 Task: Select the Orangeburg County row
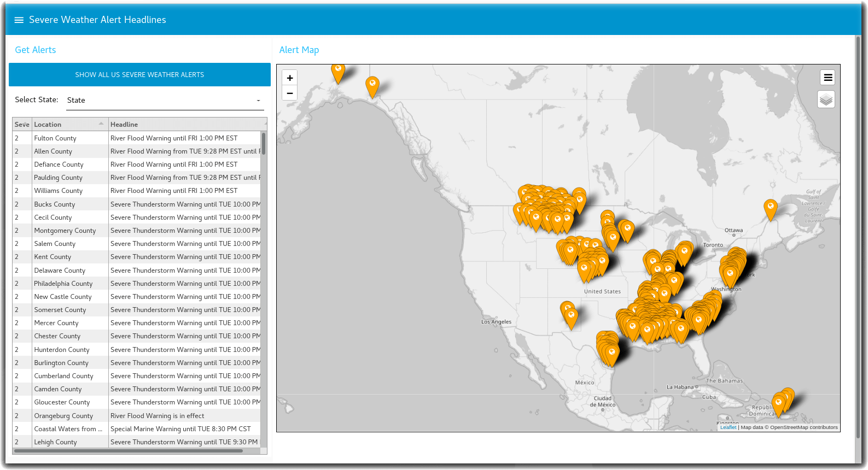pos(137,416)
